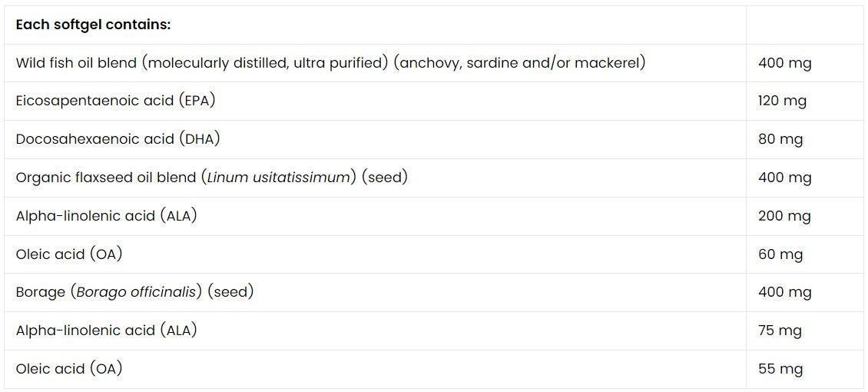
Task: Click the 75 mg amount value
Action: pyautogui.click(x=780, y=331)
